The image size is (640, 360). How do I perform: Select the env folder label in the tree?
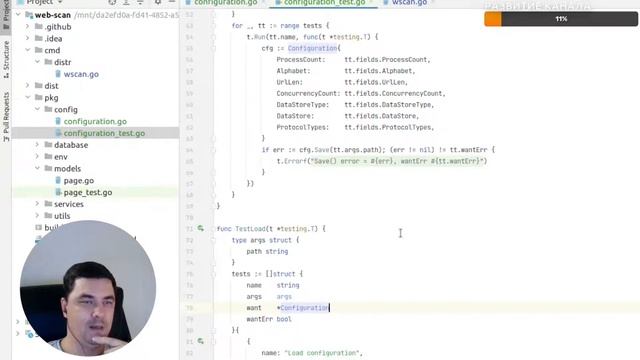[61, 157]
